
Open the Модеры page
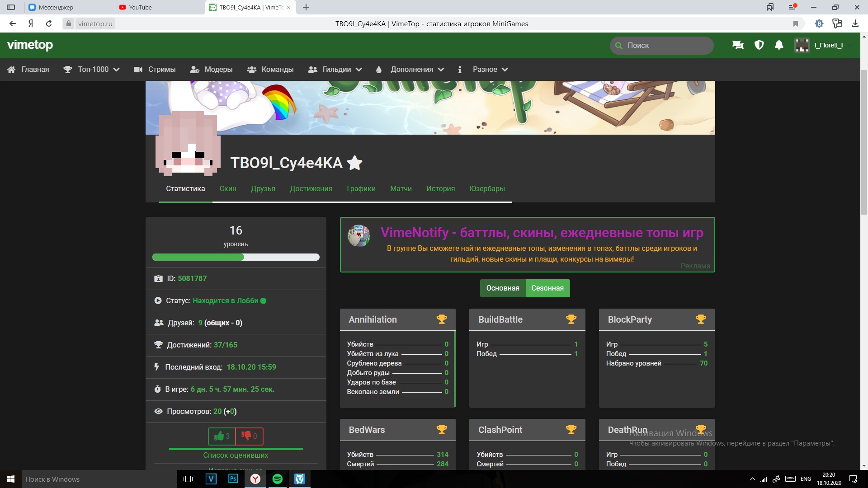coord(211,69)
